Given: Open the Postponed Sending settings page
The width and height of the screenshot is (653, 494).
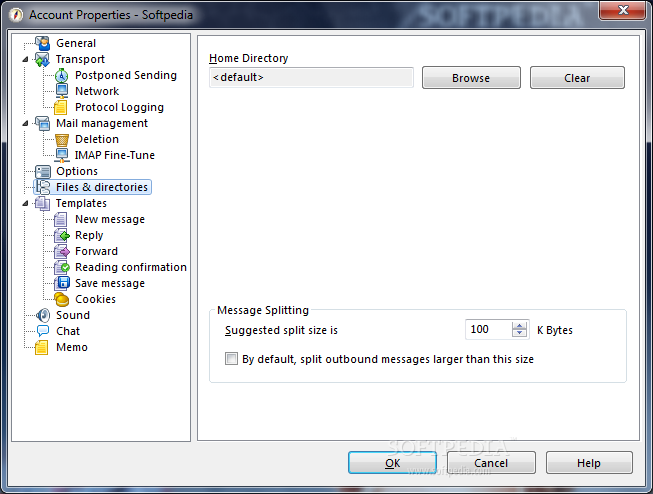Looking at the screenshot, I should (126, 75).
